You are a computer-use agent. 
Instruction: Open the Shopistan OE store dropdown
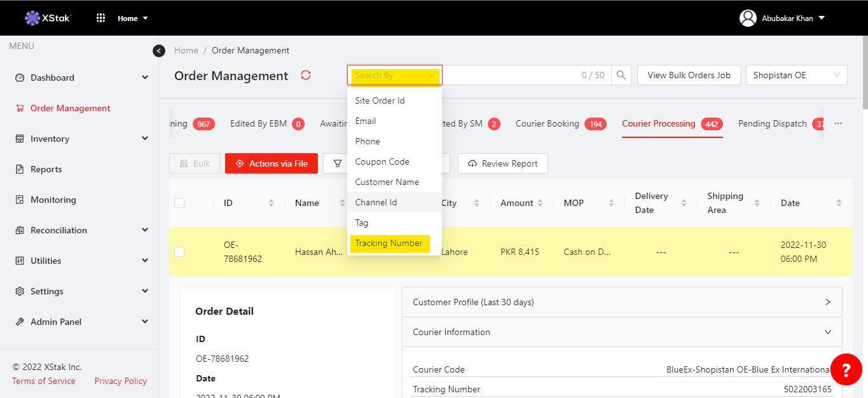(796, 75)
